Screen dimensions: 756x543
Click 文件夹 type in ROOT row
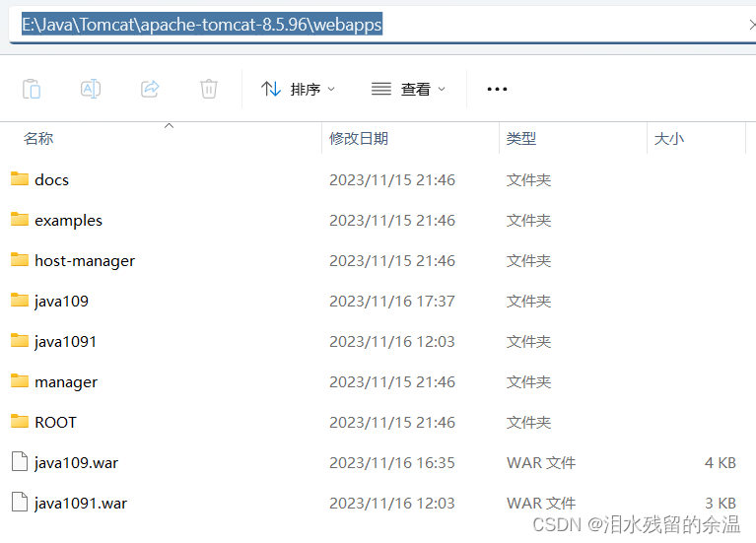pyautogui.click(x=528, y=423)
